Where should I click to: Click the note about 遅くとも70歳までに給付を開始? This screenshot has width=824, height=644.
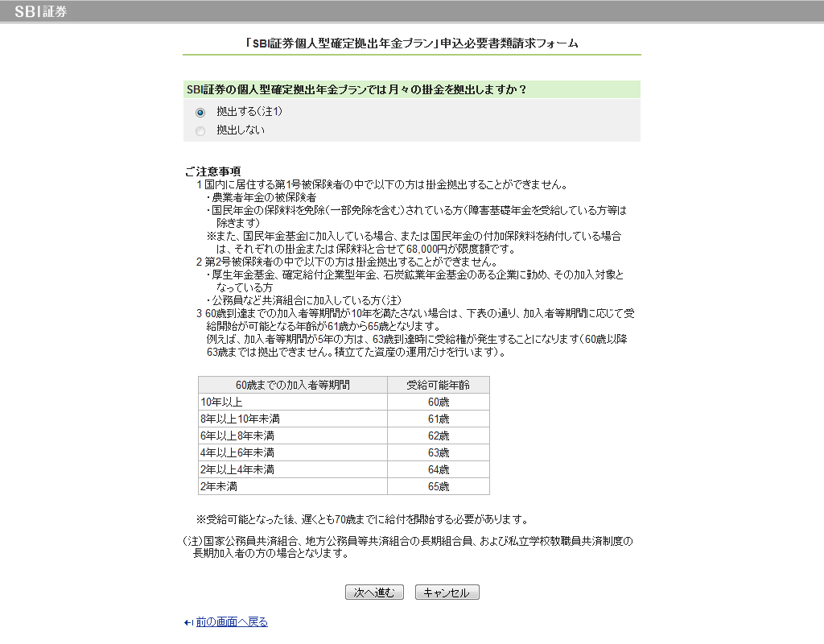pyautogui.click(x=362, y=519)
